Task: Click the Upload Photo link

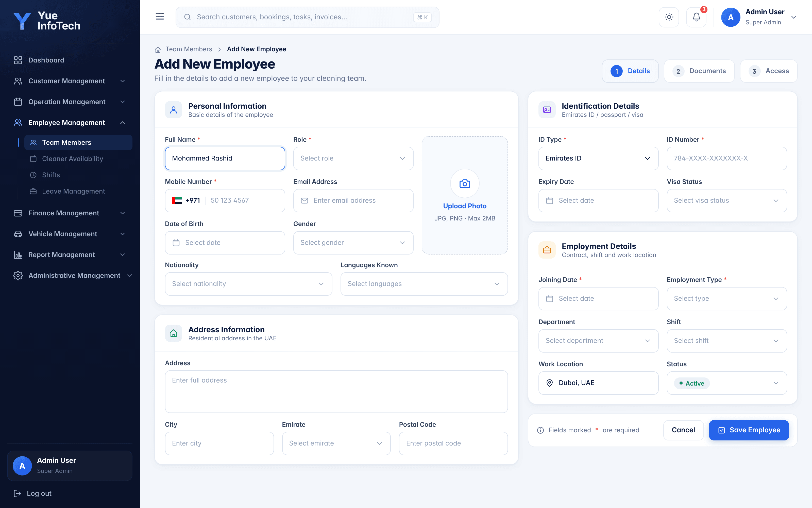Action: [465, 206]
